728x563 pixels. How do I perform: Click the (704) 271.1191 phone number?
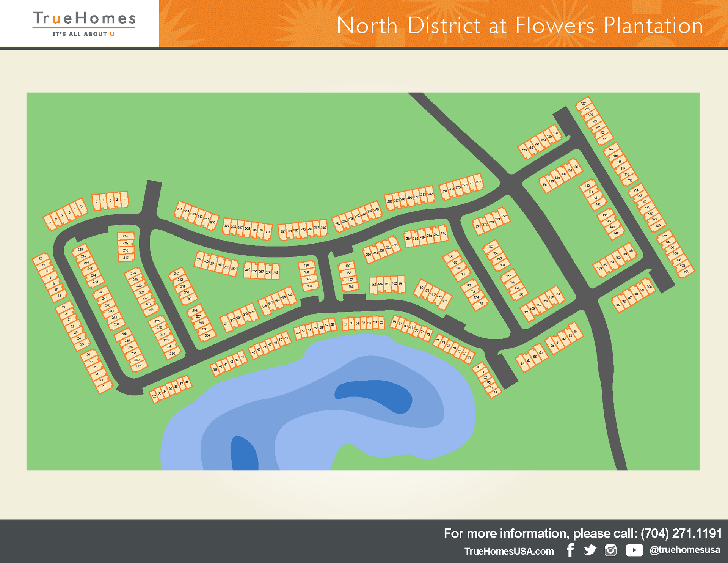pos(681,533)
